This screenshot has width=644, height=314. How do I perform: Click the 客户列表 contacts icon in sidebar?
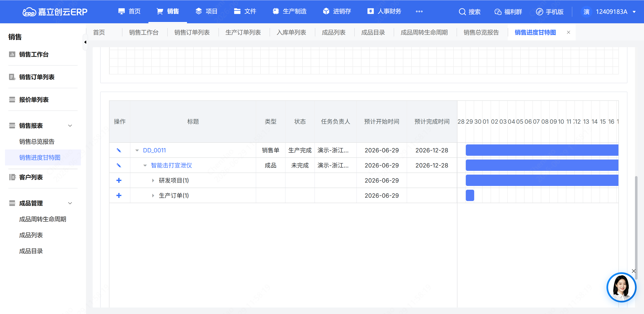(12, 177)
